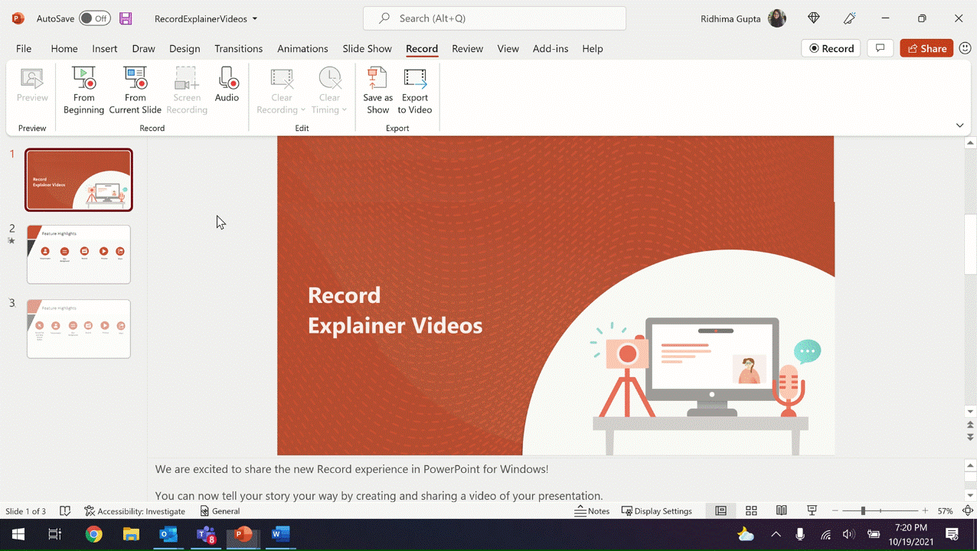
Task: Collapse the ribbon with the chevron
Action: pyautogui.click(x=959, y=126)
